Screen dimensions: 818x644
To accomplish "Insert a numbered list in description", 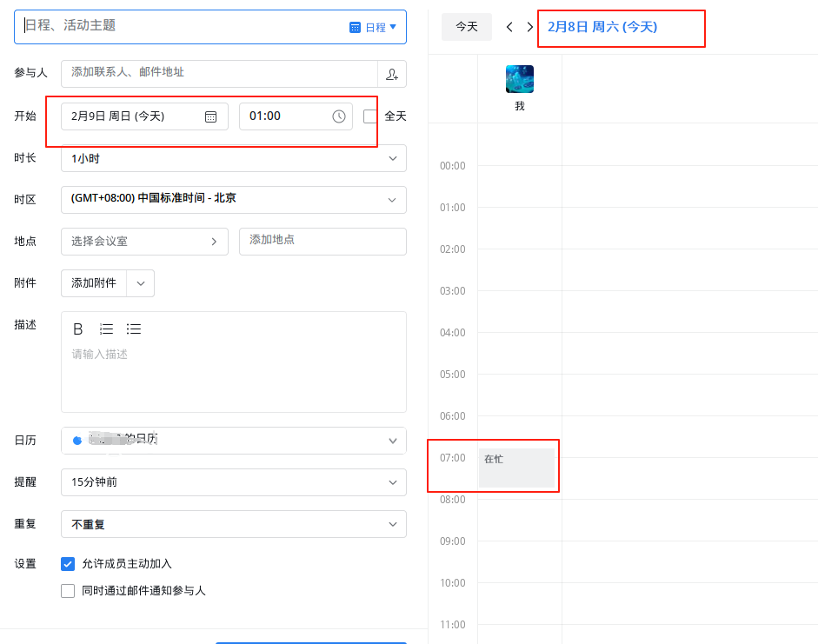I will [106, 329].
